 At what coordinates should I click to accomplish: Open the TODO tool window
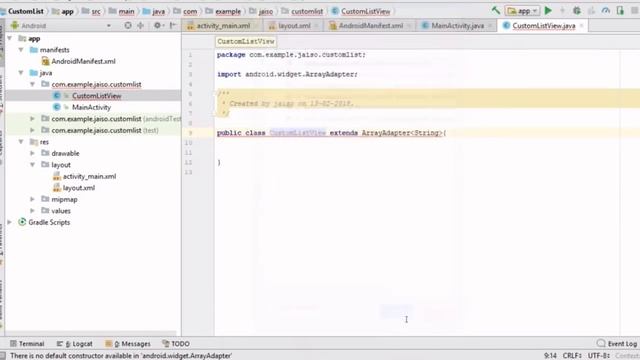tap(176, 344)
